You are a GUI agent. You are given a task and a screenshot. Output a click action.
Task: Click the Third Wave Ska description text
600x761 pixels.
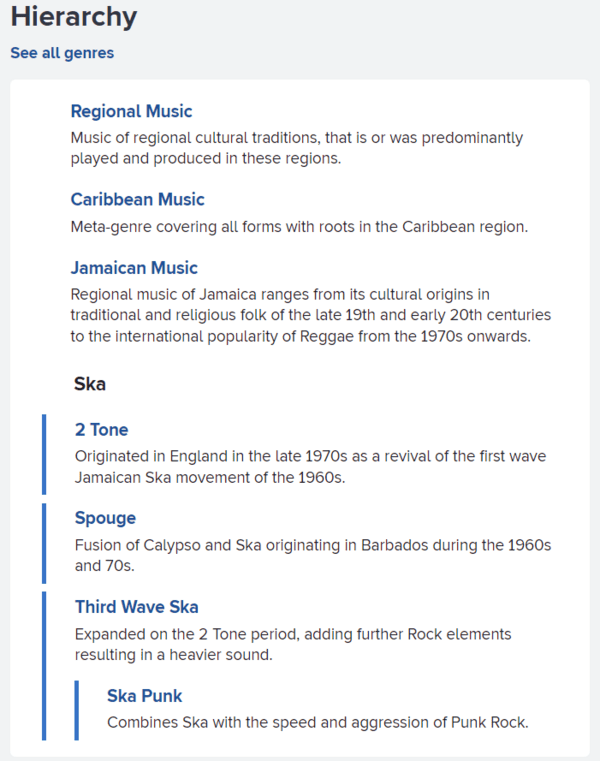pos(292,644)
